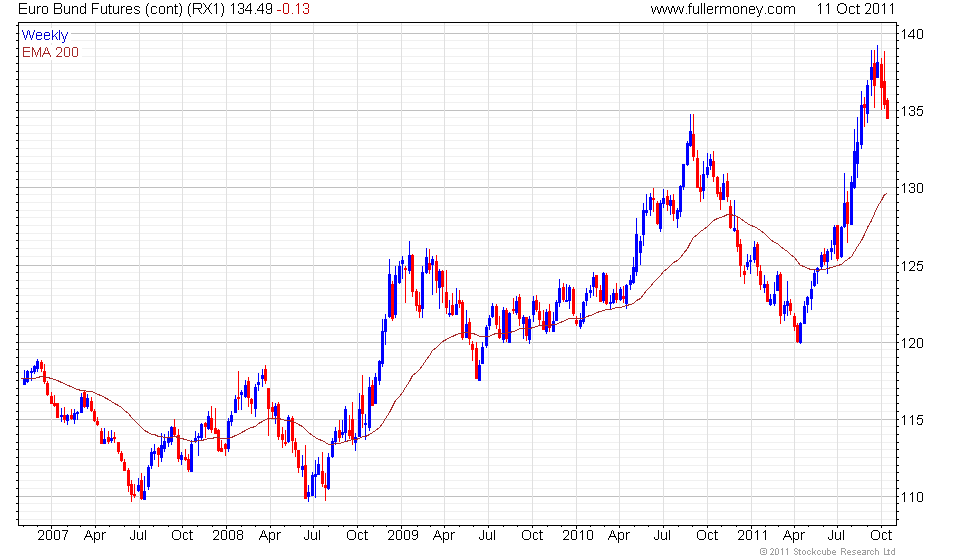Viewport: 980px width, 560px height.
Task: Click the 11 Oct 2011 date
Action: point(855,9)
